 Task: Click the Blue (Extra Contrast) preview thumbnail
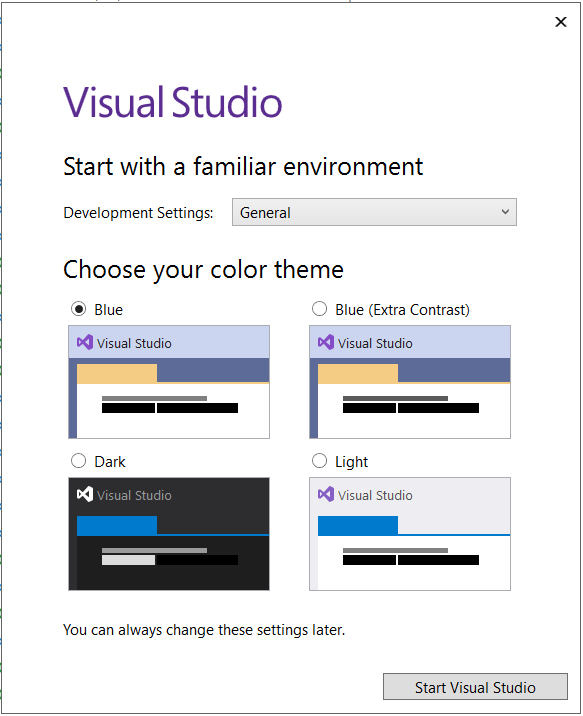(x=410, y=382)
